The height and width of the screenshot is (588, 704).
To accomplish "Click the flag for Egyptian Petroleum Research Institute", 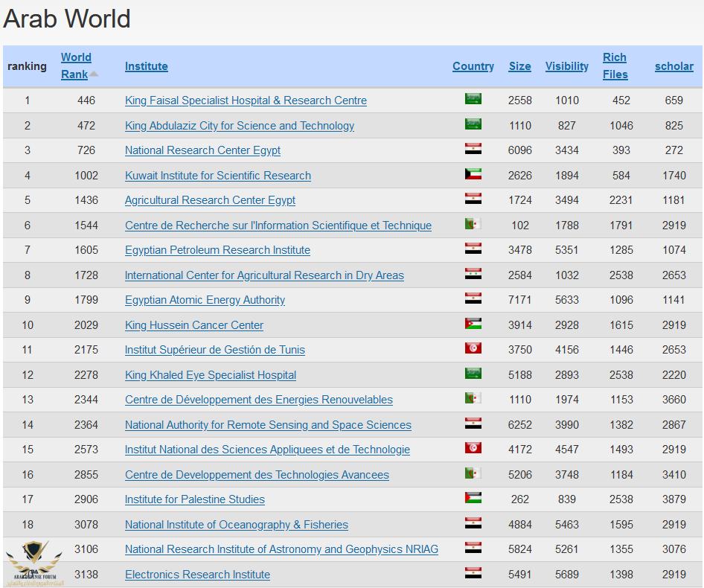I will point(473,249).
